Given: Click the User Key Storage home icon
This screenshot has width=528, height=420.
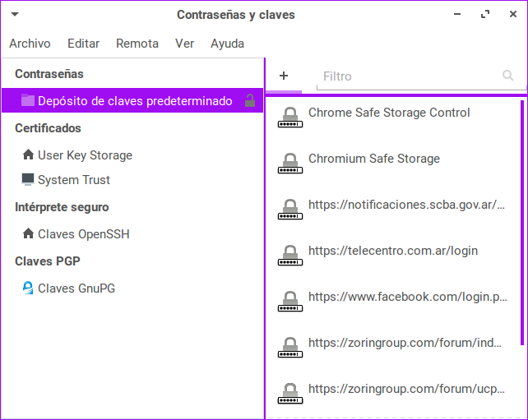Looking at the screenshot, I should [x=28, y=155].
